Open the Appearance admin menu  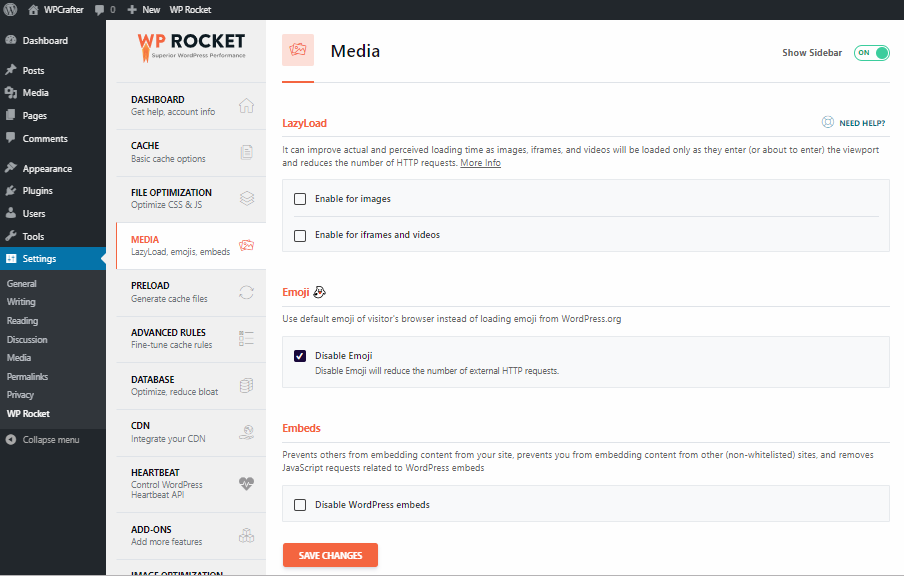(52, 168)
